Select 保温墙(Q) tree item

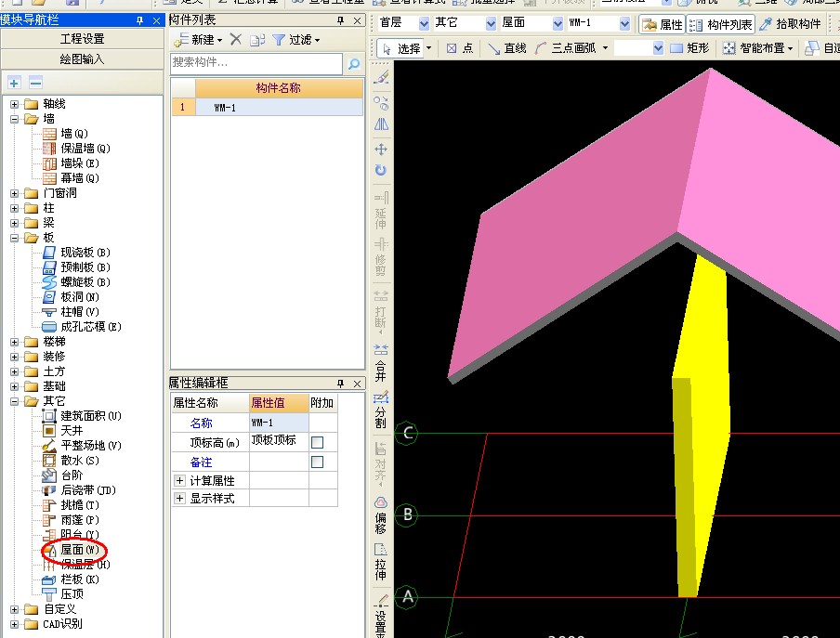pos(85,149)
